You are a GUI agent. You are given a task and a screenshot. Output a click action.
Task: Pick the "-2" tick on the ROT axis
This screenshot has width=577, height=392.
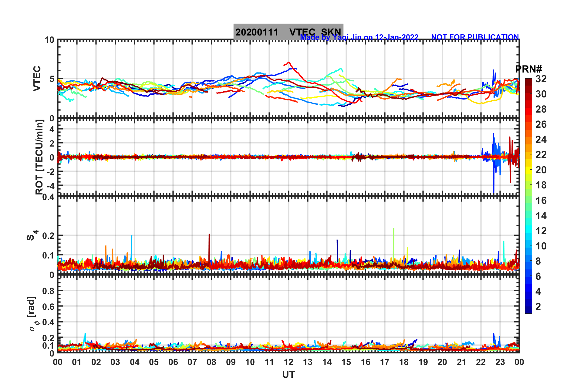click(x=51, y=171)
